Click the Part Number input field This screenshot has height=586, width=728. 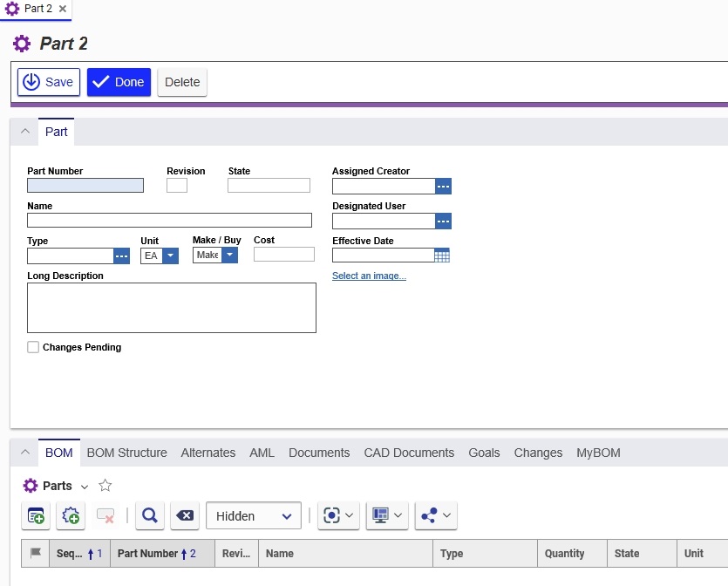85,185
